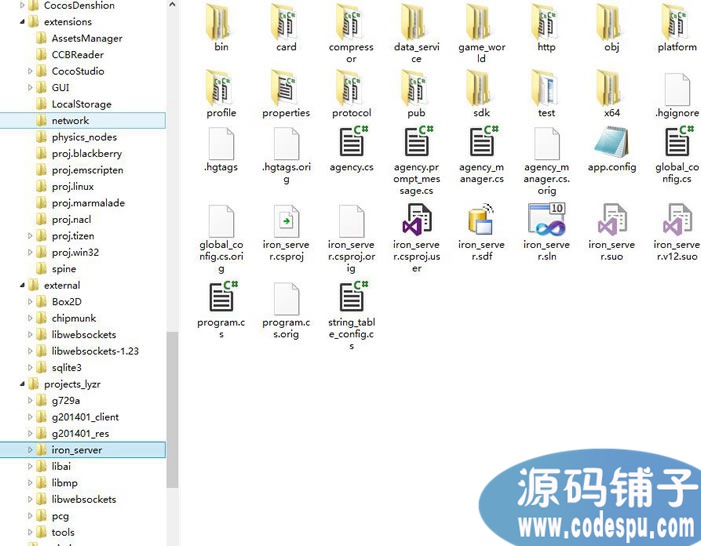The image size is (701, 546).
Task: Collapse the external tree node
Action: (x=22, y=285)
